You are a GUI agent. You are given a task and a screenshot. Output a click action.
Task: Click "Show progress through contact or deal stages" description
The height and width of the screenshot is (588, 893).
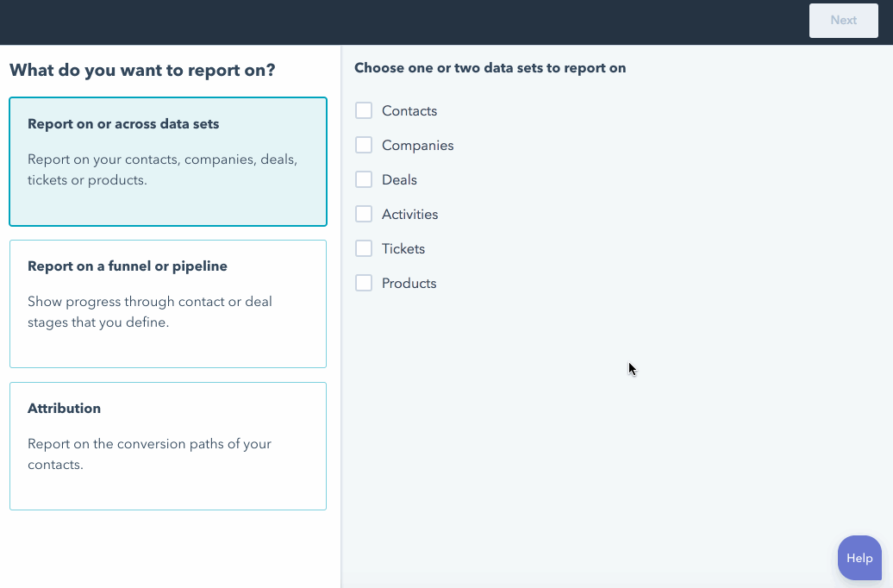150,312
